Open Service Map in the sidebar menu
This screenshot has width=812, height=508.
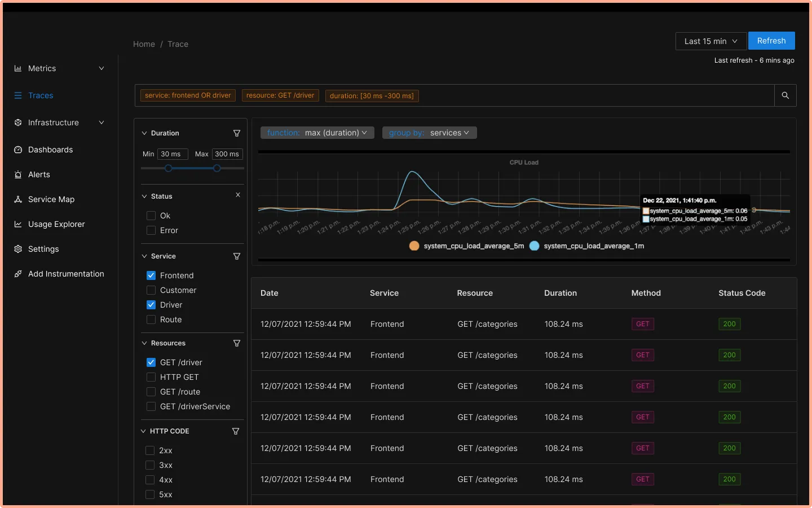(x=51, y=199)
